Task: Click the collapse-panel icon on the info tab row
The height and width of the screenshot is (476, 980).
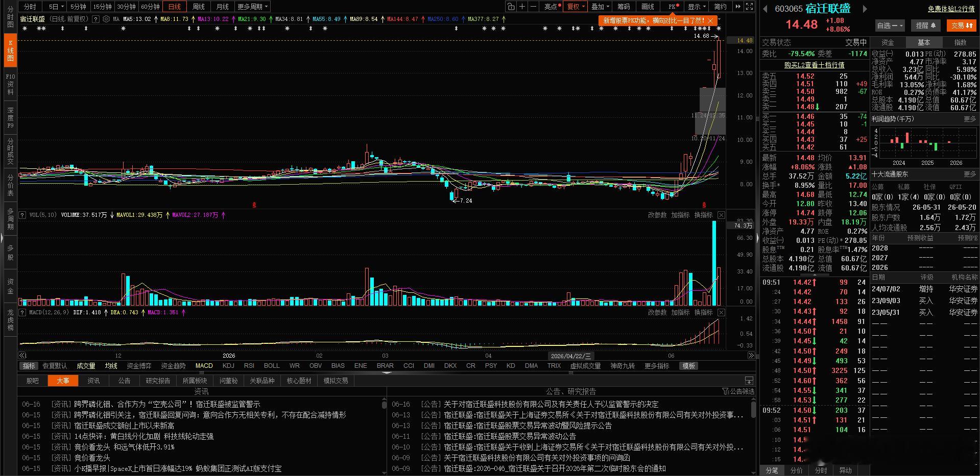Action: [749, 381]
